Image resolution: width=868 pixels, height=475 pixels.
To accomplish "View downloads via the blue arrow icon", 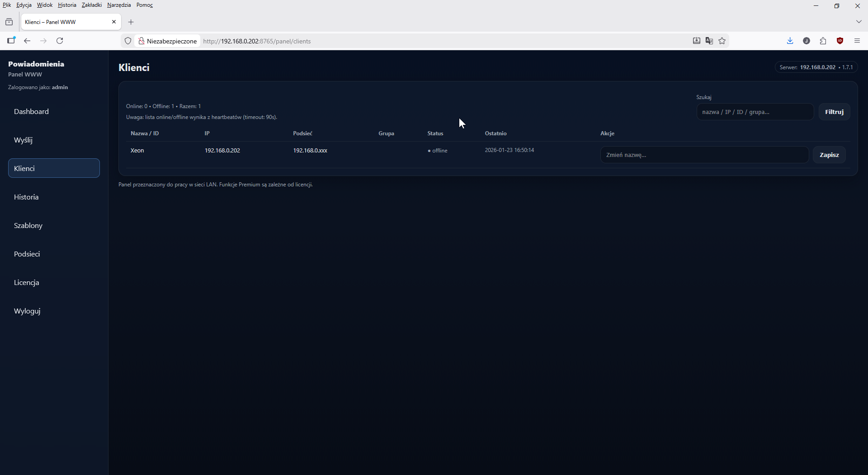I will point(790,41).
